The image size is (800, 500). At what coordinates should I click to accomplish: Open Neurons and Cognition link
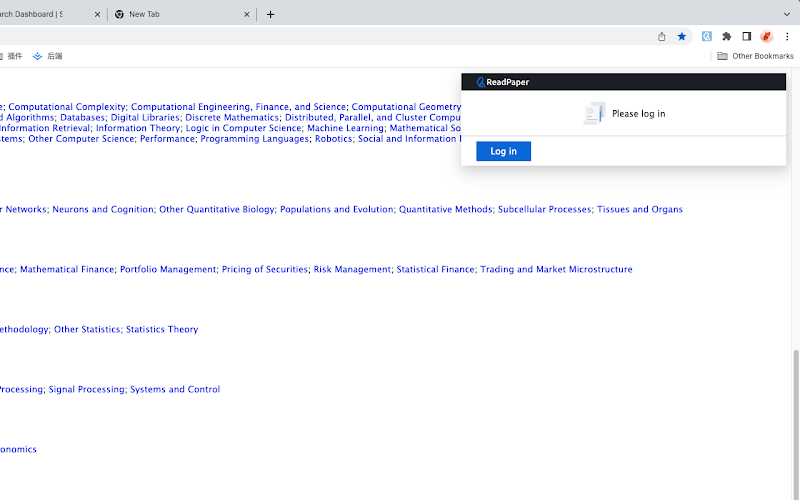[103, 209]
